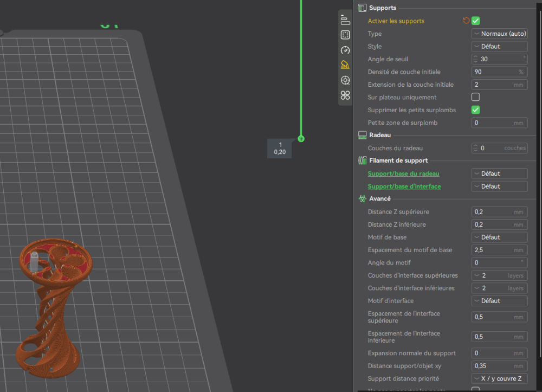Reset 'Activer les supports' with orange undo arrow

466,21
